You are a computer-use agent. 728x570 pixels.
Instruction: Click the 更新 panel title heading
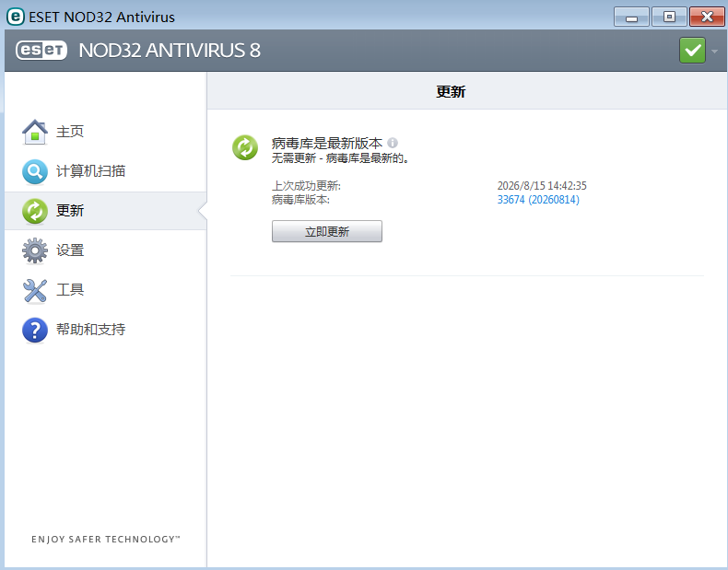[x=451, y=92]
